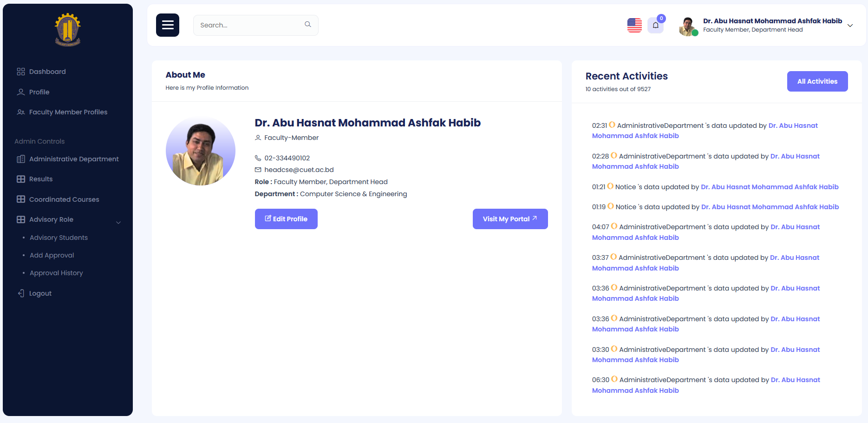Click the Faculty Member Profiles people icon
Viewport: 868px width, 423px height.
pos(21,112)
